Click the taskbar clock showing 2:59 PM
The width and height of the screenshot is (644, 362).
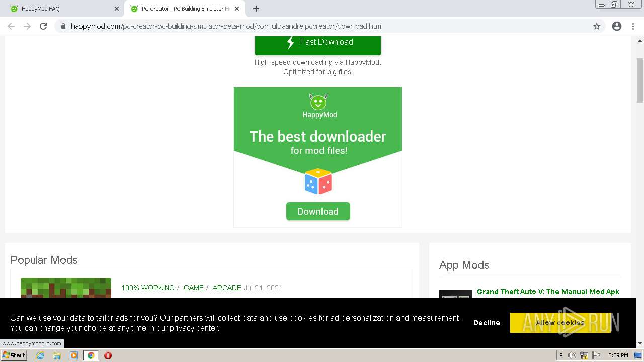click(x=618, y=355)
